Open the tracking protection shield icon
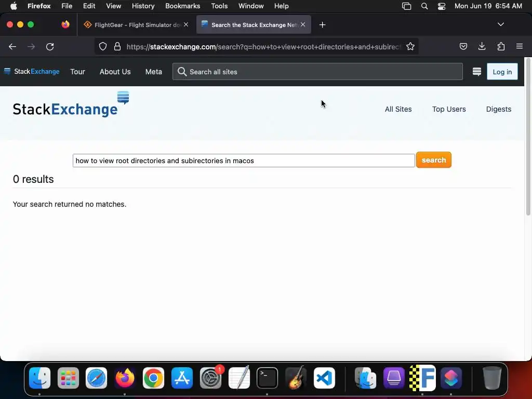Viewport: 532px width, 399px height. pyautogui.click(x=103, y=46)
